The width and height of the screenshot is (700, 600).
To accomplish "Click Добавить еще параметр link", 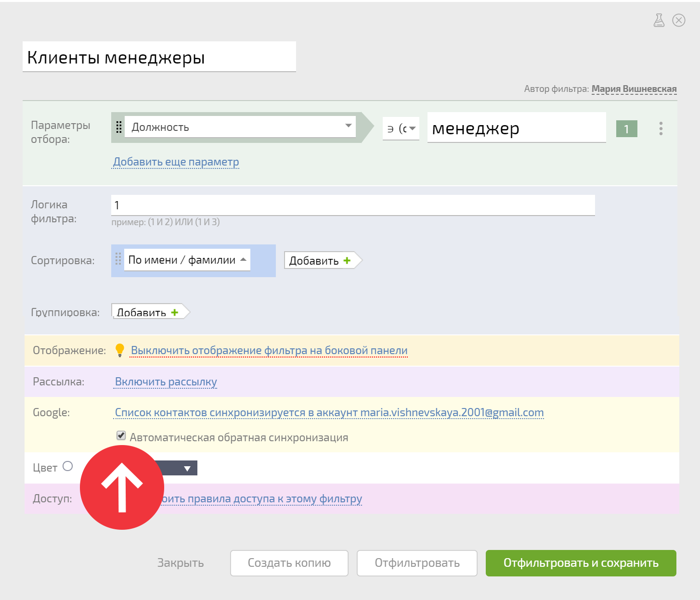I will [176, 162].
